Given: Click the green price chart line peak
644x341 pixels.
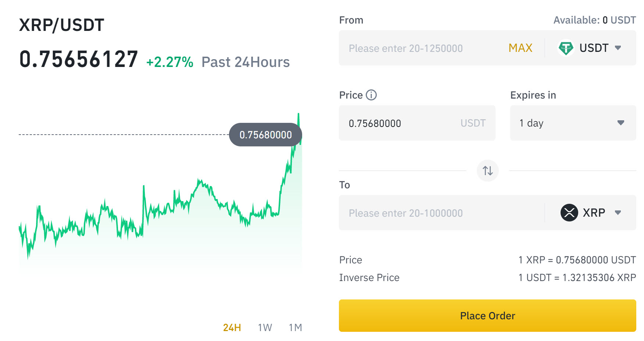Looking at the screenshot, I should [x=298, y=115].
